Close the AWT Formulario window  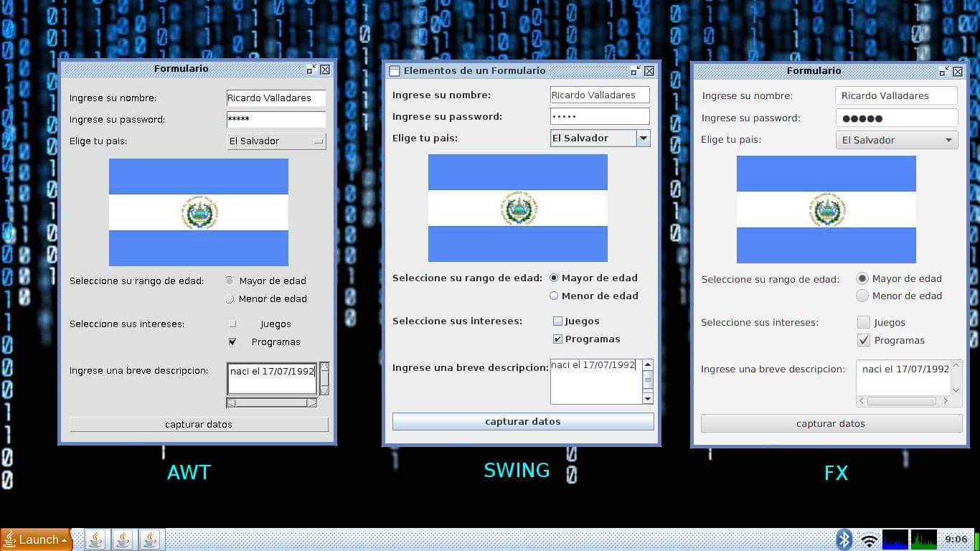[x=325, y=70]
